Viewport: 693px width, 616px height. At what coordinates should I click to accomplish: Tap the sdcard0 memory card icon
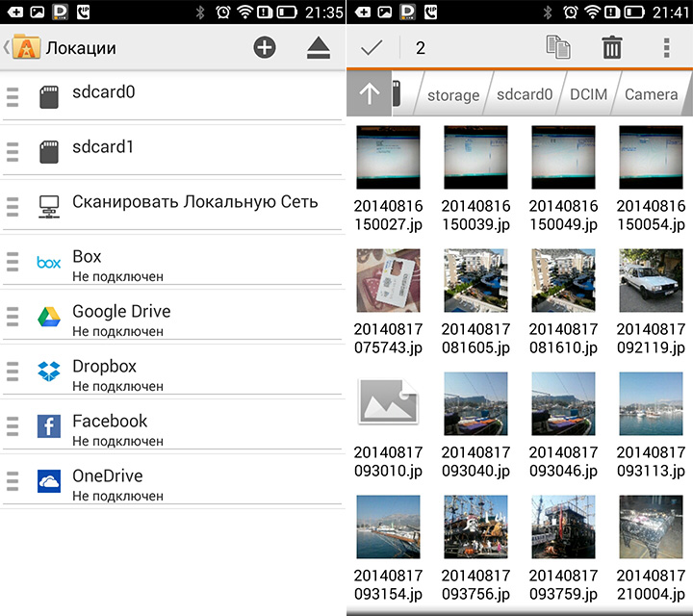click(x=49, y=97)
